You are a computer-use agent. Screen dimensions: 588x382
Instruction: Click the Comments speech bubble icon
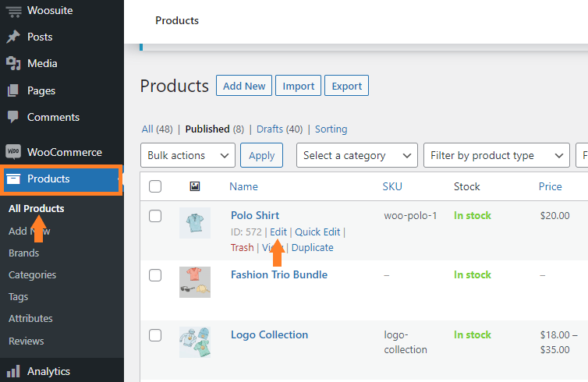pos(13,117)
